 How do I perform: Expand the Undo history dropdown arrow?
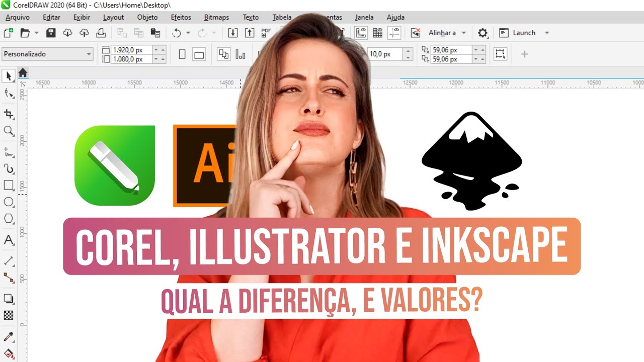tap(188, 33)
